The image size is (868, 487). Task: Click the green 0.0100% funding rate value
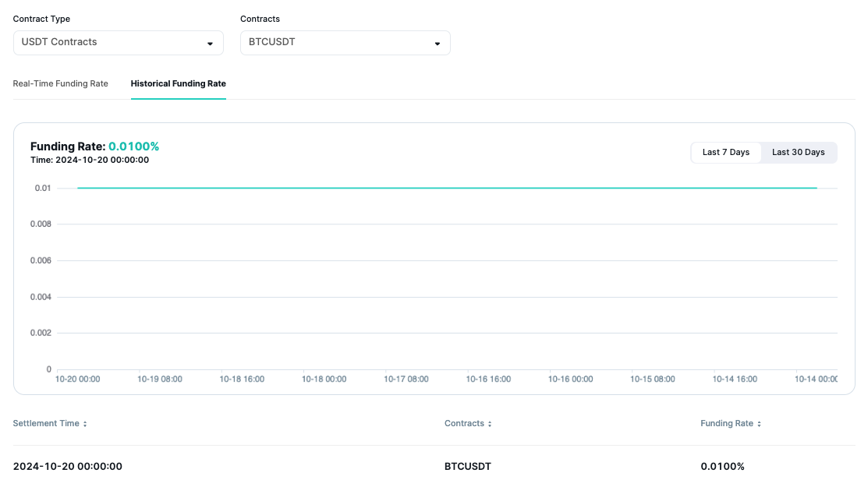click(133, 146)
